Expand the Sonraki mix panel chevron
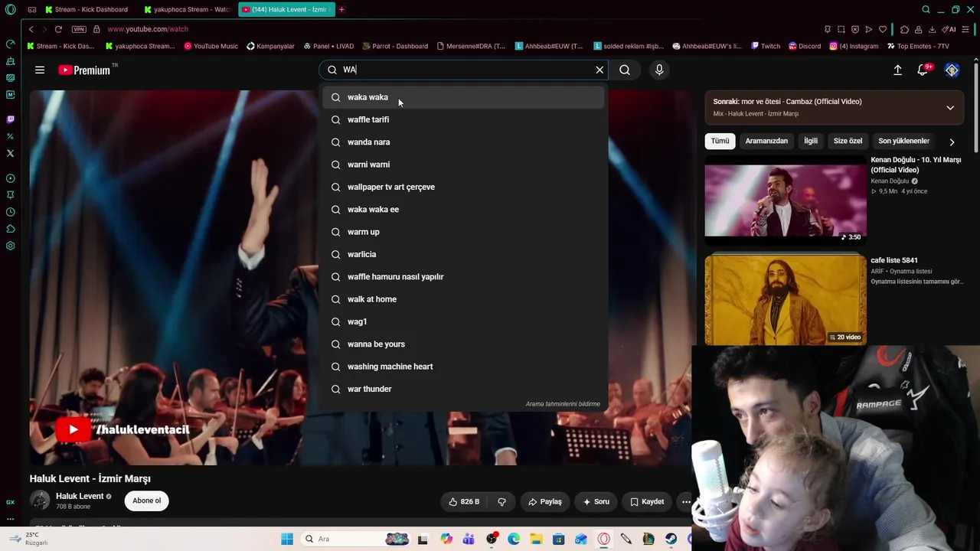The height and width of the screenshot is (551, 980). tap(950, 108)
